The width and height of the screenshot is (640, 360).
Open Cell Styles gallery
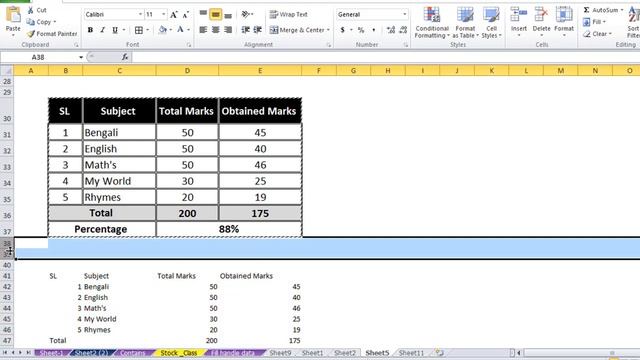point(491,23)
